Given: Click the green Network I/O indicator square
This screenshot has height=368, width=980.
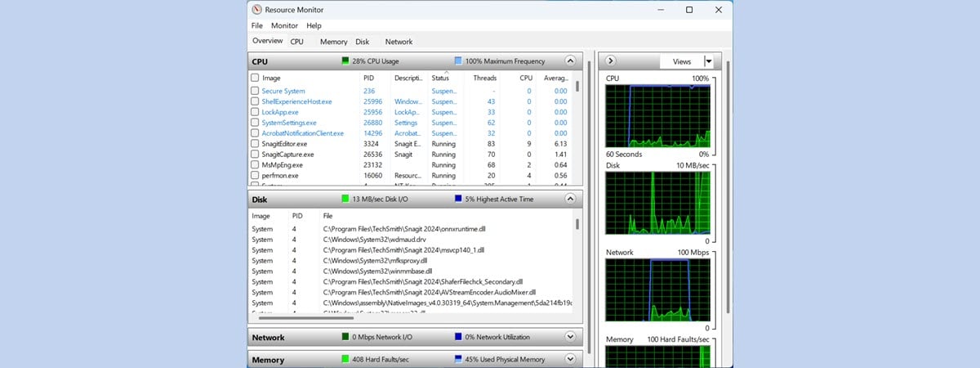Looking at the screenshot, I should coord(345,337).
